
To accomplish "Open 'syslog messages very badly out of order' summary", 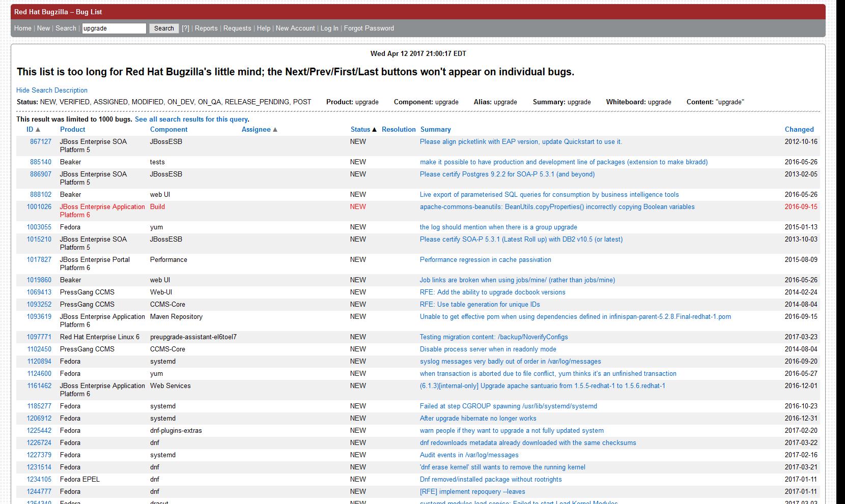I will [x=511, y=362].
